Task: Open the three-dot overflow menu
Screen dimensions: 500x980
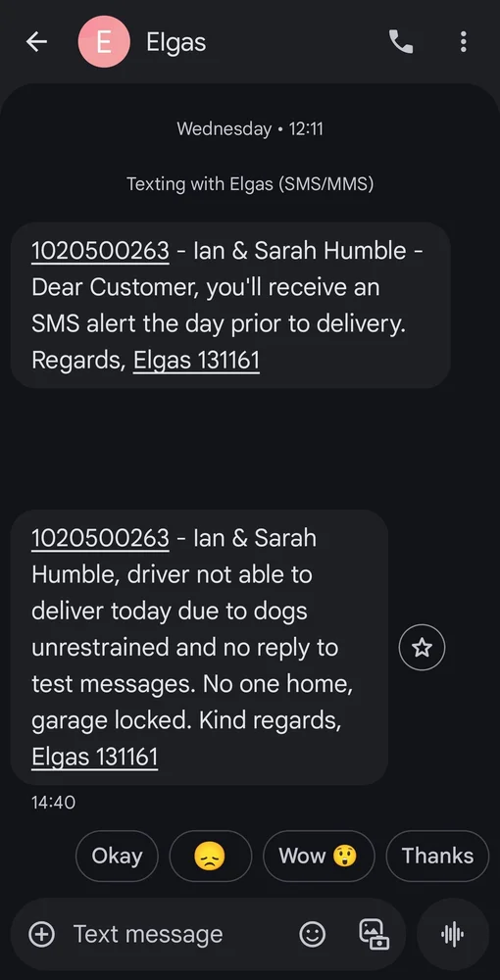Action: tap(463, 42)
